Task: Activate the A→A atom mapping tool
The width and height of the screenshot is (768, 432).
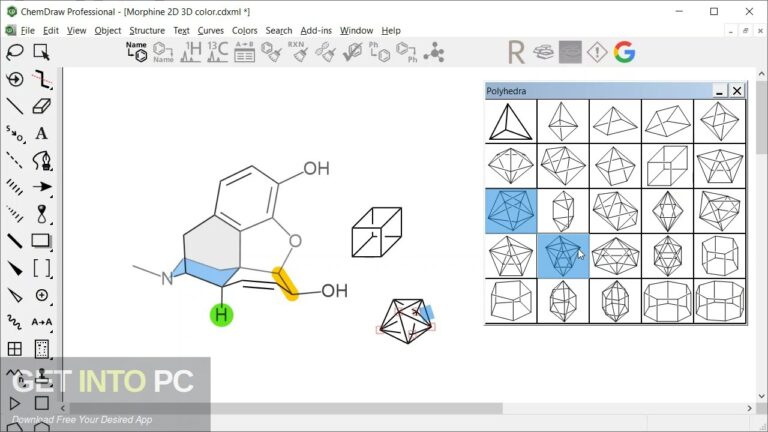Action: pos(42,322)
